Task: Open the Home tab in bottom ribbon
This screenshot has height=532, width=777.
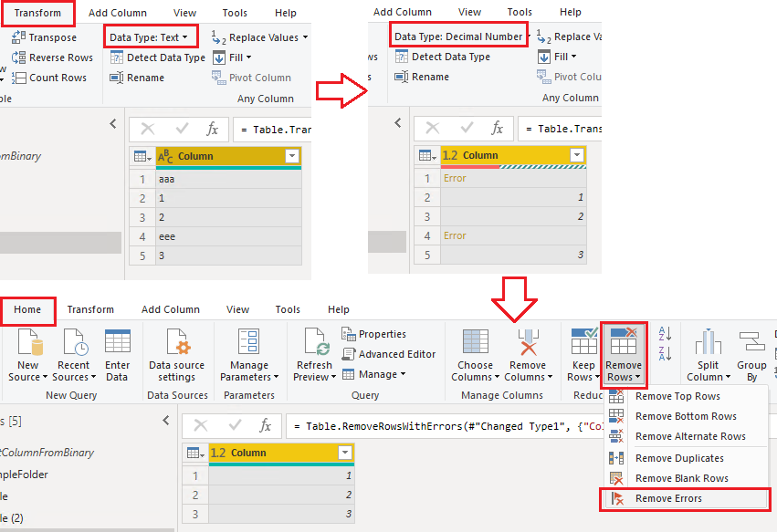Action: coord(27,309)
